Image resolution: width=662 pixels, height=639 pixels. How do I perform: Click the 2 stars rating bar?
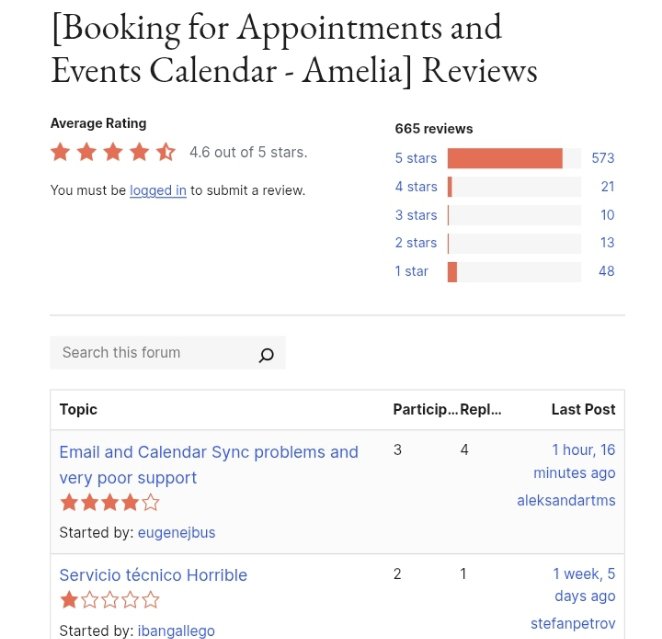(514, 244)
